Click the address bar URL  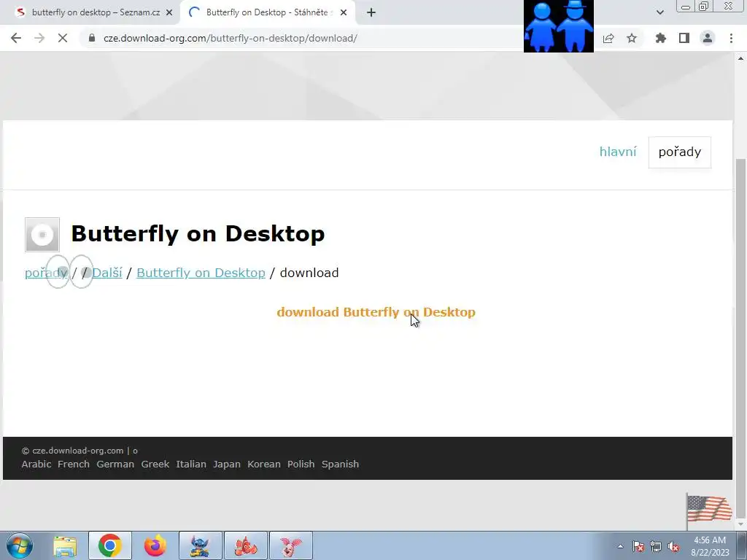point(230,38)
